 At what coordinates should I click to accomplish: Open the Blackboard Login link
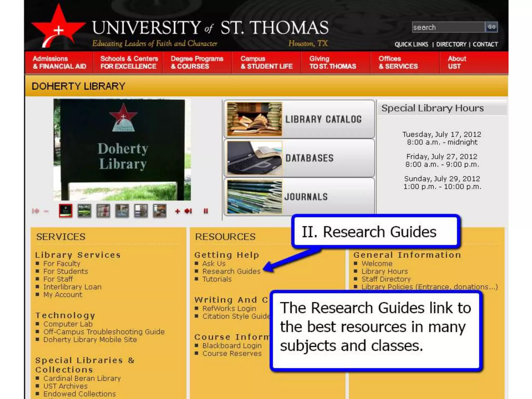click(232, 346)
